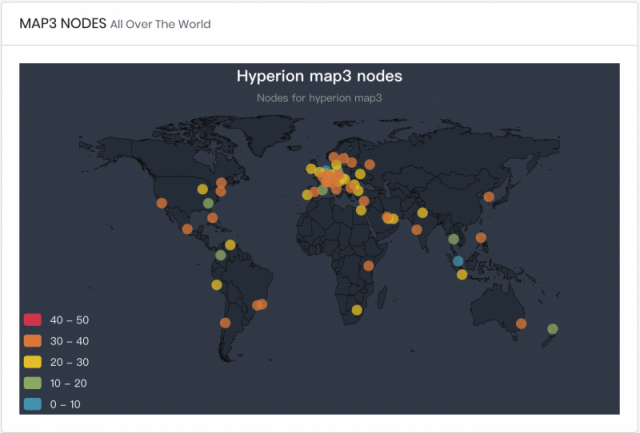Click the orange node in the Philippines
640x433 pixels.
[x=481, y=237]
